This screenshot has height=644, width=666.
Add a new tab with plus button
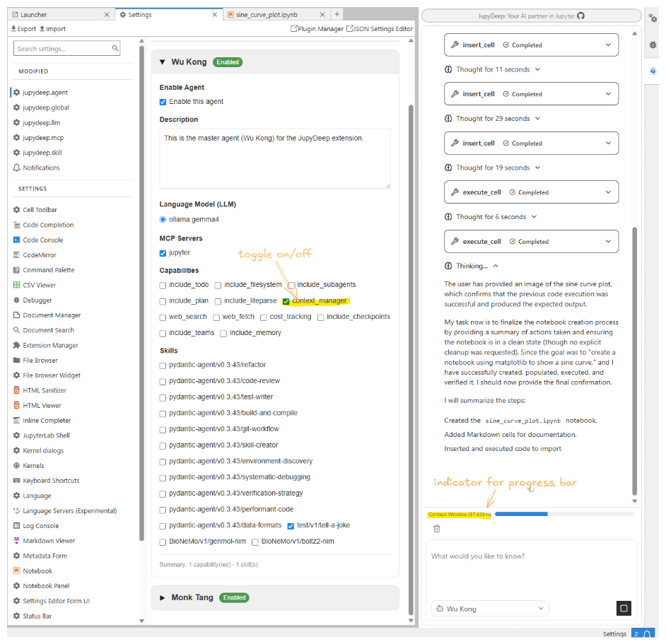tap(337, 14)
